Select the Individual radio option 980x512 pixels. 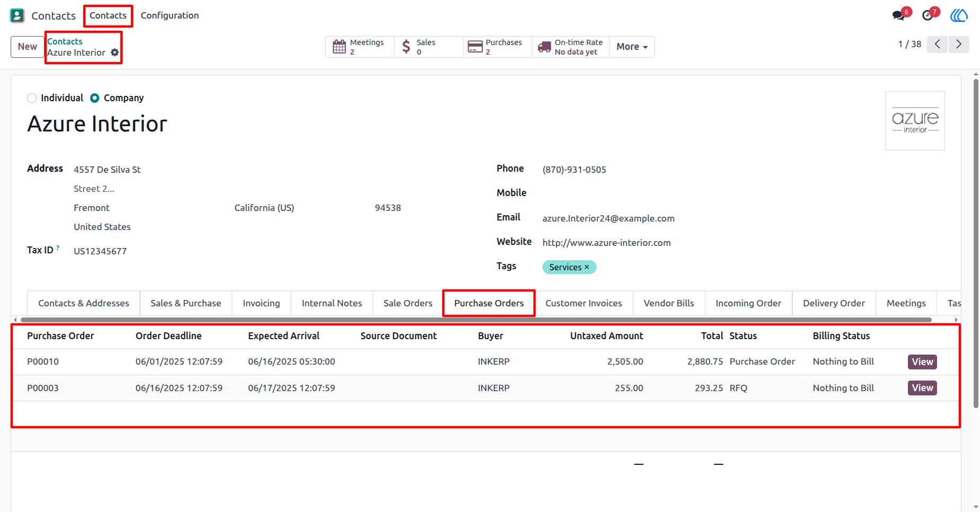click(x=32, y=98)
